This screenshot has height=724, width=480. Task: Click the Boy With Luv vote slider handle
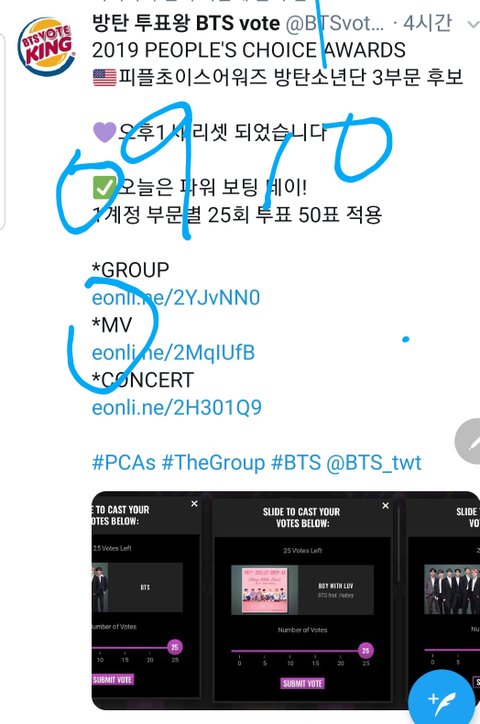click(x=366, y=651)
